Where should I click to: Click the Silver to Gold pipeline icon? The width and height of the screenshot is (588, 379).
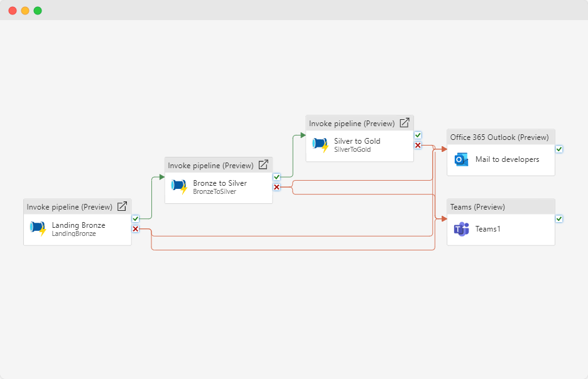[x=320, y=144]
